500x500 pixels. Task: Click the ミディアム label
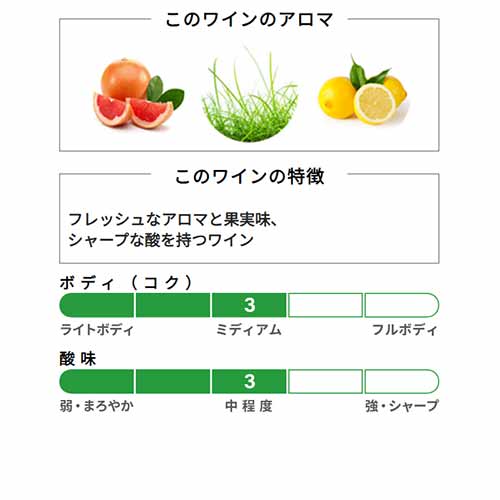pyautogui.click(x=249, y=330)
